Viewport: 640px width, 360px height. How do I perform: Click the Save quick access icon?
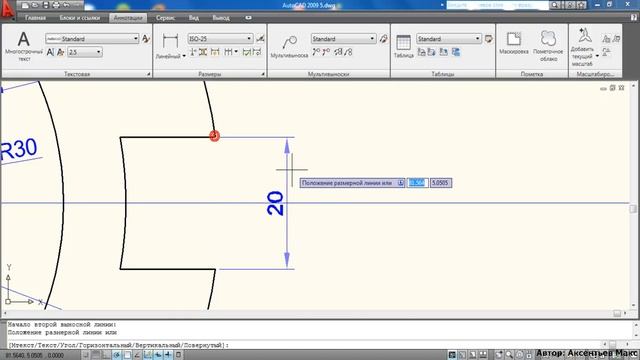point(46,5)
